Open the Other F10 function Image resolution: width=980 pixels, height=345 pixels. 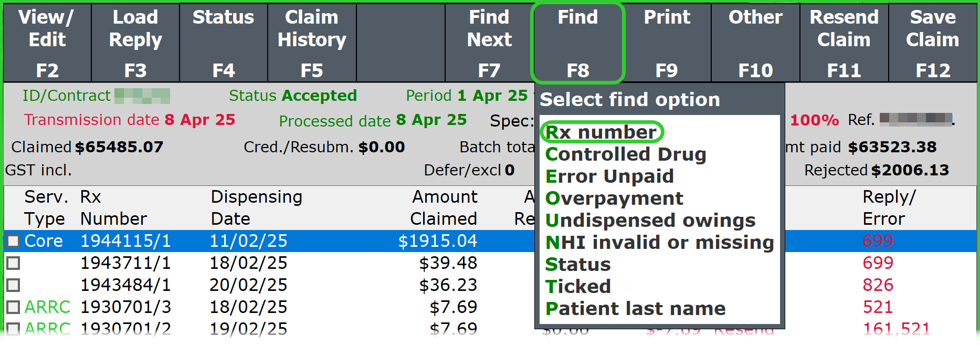click(x=755, y=43)
